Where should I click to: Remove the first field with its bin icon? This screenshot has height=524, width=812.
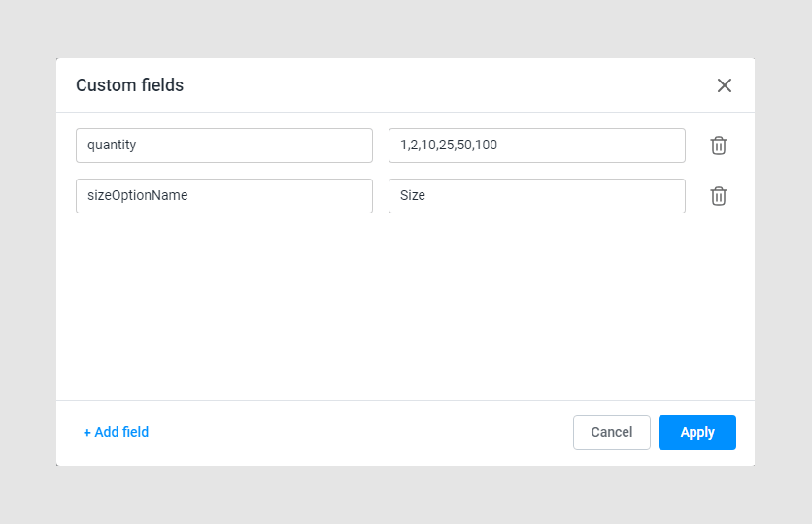(x=718, y=146)
